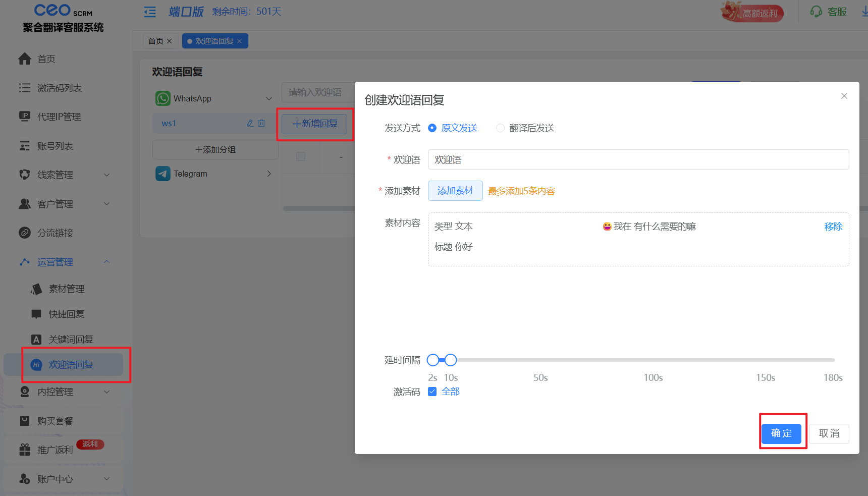Expand the Telegram group list
This screenshot has width=868, height=496.
coord(268,174)
